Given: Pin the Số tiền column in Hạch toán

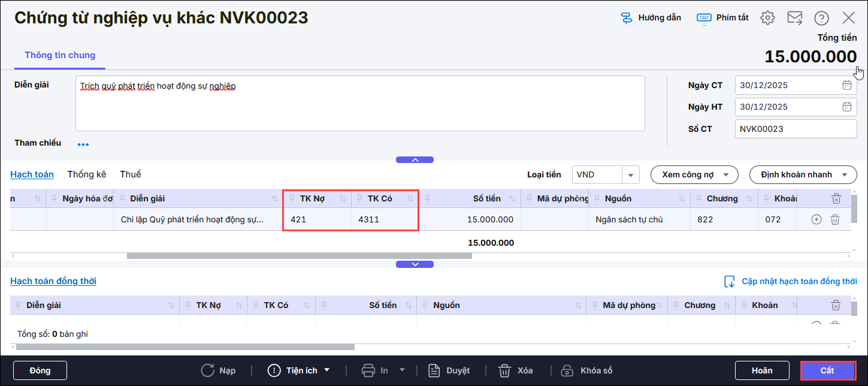Looking at the screenshot, I should [x=428, y=199].
